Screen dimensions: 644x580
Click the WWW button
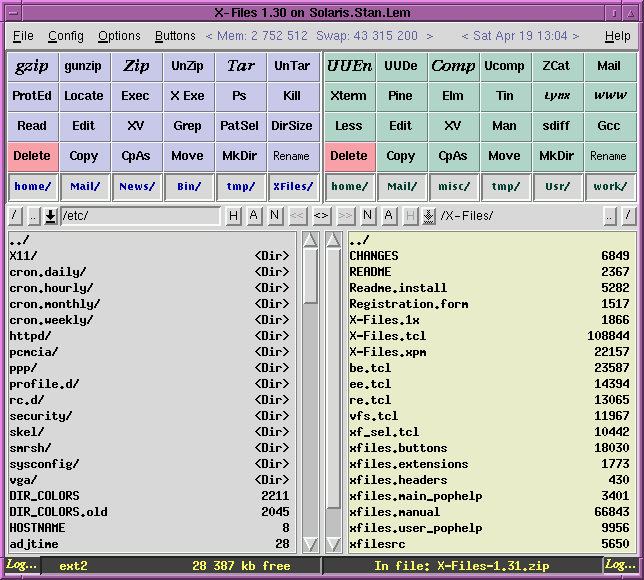[610, 96]
